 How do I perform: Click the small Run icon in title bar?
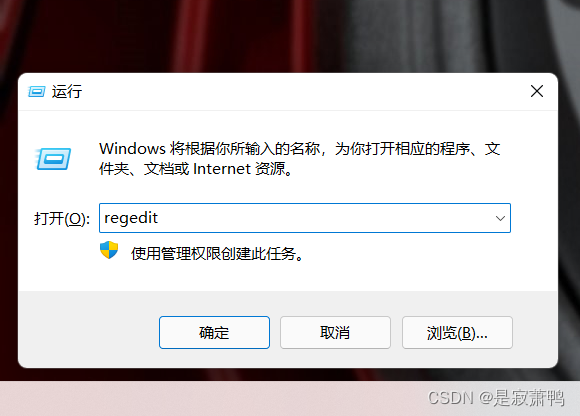[37, 91]
